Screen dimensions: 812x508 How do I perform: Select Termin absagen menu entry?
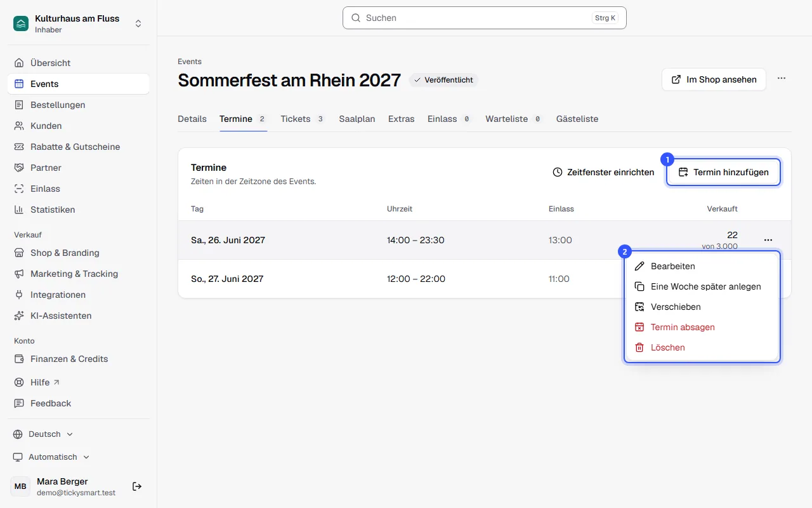702,327
